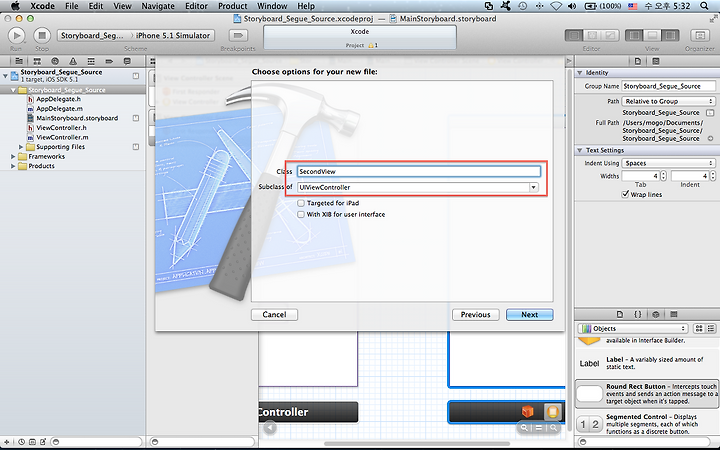
Task: Collapse the Storyboard_Segue_Source project root
Action: click(x=5, y=75)
